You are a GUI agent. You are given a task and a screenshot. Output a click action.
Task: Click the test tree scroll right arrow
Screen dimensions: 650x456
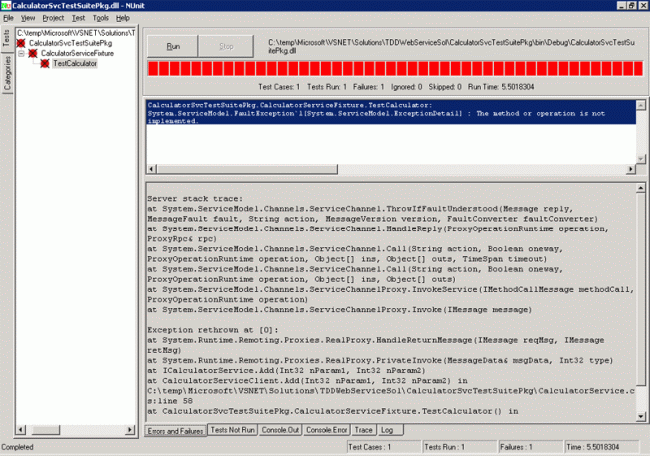pos(130,430)
